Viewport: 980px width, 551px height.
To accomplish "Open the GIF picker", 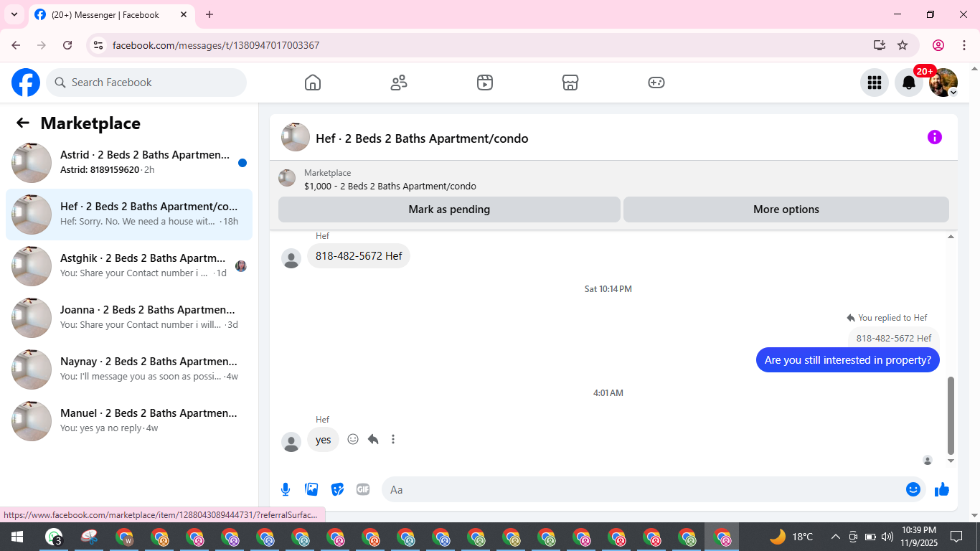I will coord(363,489).
